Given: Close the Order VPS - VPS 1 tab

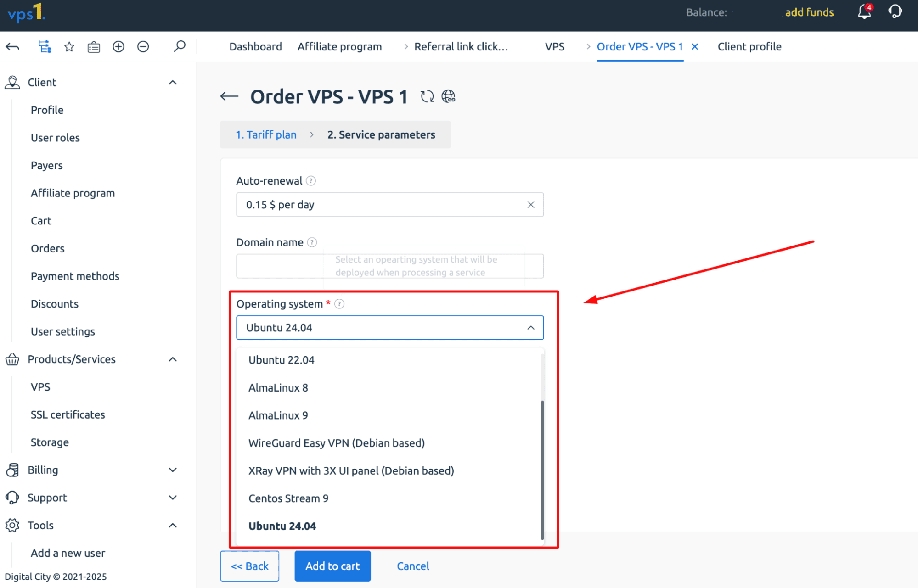Looking at the screenshot, I should [695, 46].
